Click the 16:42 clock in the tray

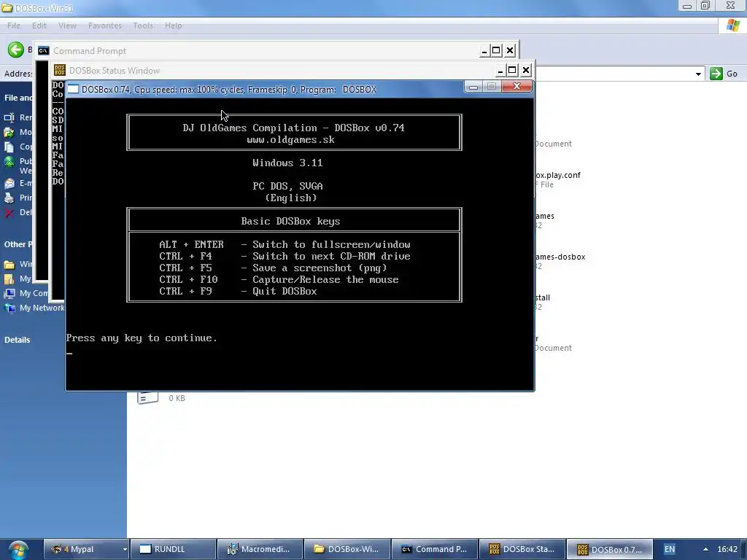pos(727,549)
